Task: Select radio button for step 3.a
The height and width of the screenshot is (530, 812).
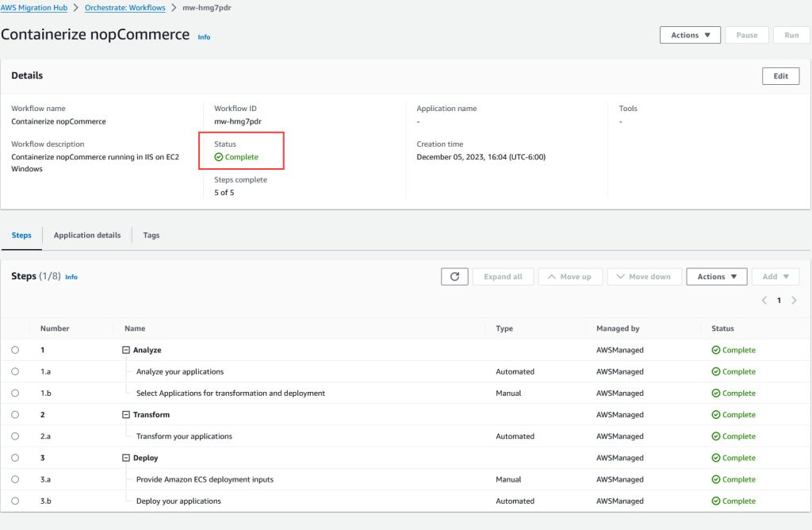Action: coord(15,479)
